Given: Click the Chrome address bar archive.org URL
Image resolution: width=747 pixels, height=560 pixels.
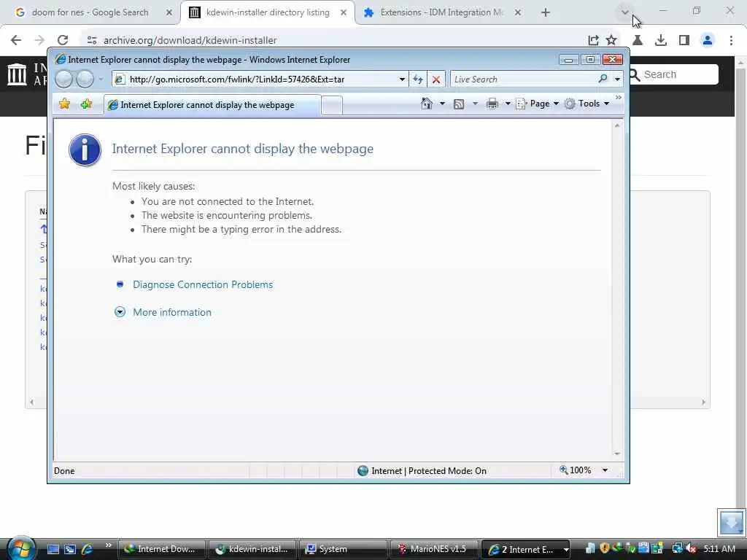Looking at the screenshot, I should [190, 41].
